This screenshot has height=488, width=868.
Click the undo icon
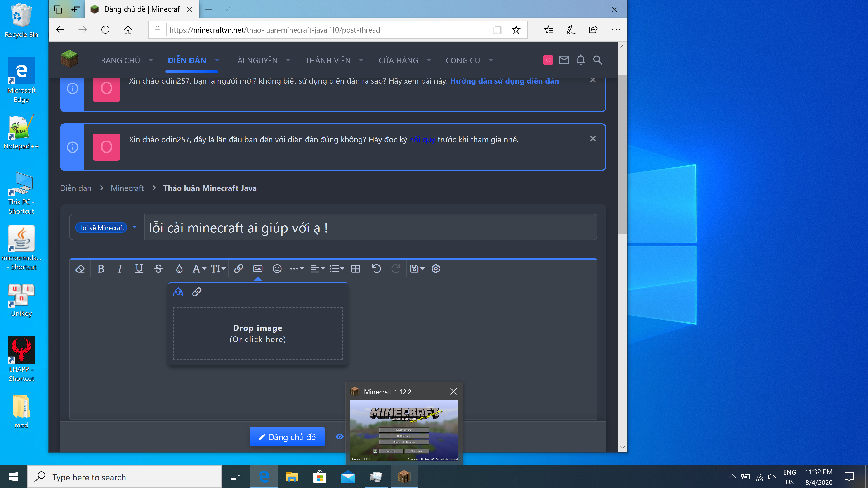pos(376,269)
